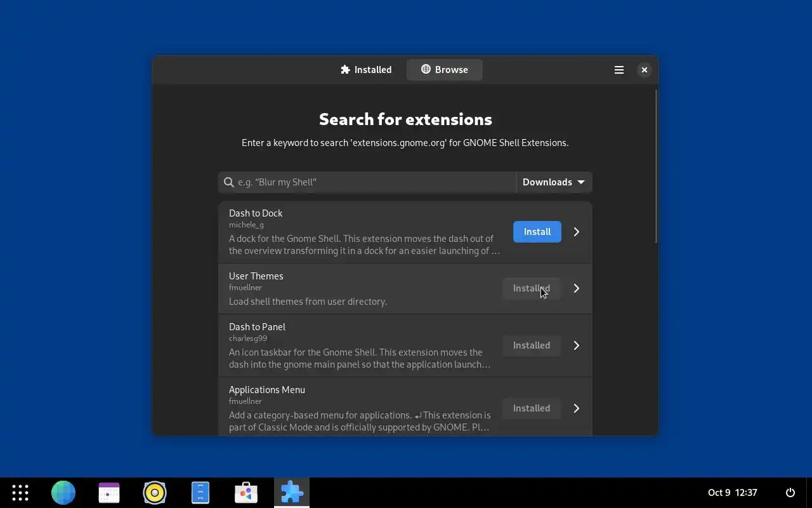Click the Dash to Dock title
812x508 pixels.
click(256, 213)
